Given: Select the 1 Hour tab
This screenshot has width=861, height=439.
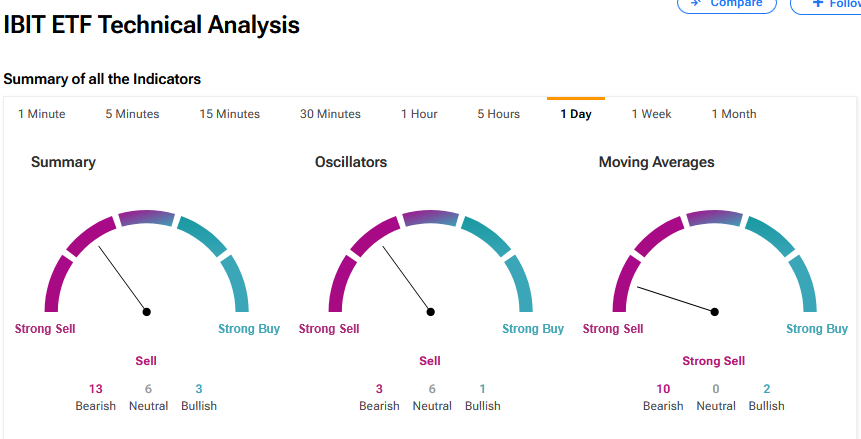Looking at the screenshot, I should coord(419,114).
